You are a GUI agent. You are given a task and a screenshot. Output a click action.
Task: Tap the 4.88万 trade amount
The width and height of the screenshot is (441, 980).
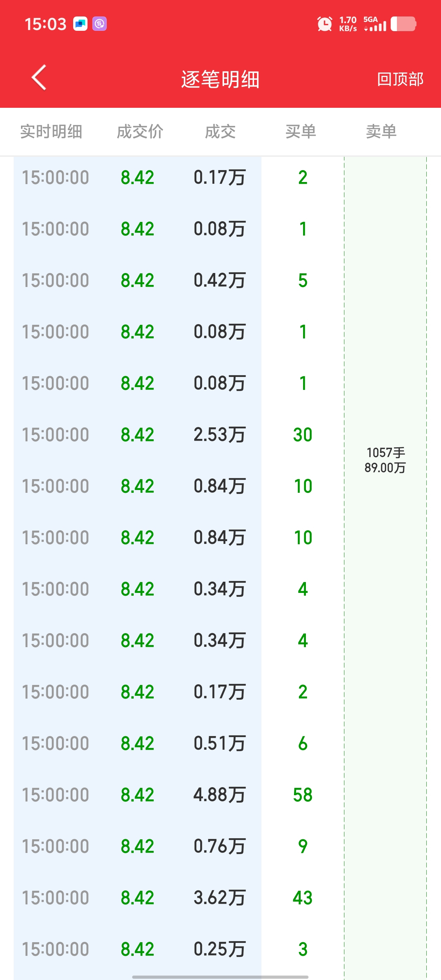219,795
